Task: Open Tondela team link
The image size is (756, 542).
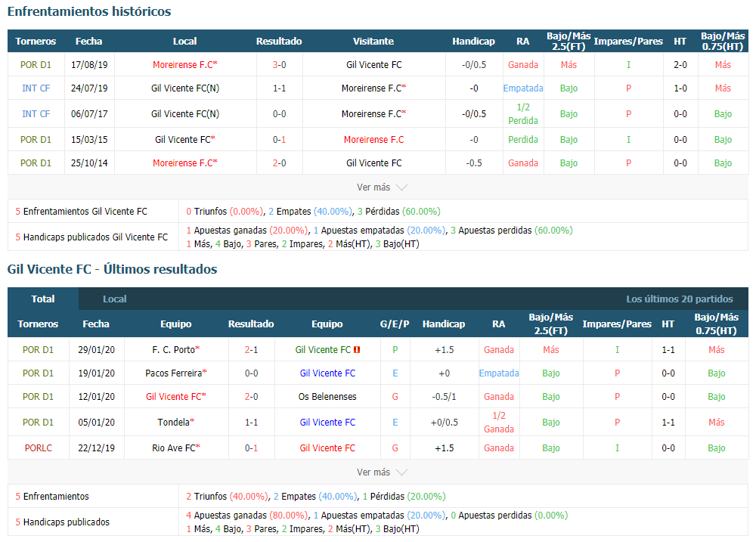Action: [175, 423]
